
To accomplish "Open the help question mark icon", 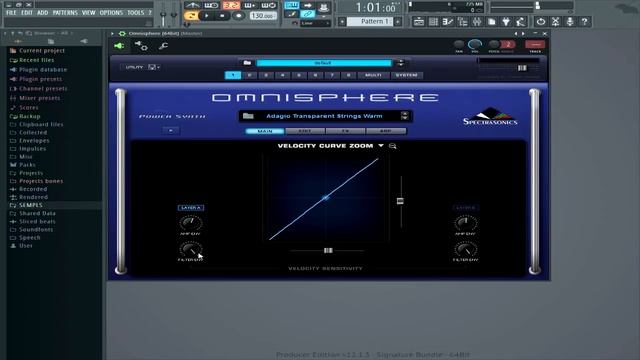I will click(x=584, y=21).
